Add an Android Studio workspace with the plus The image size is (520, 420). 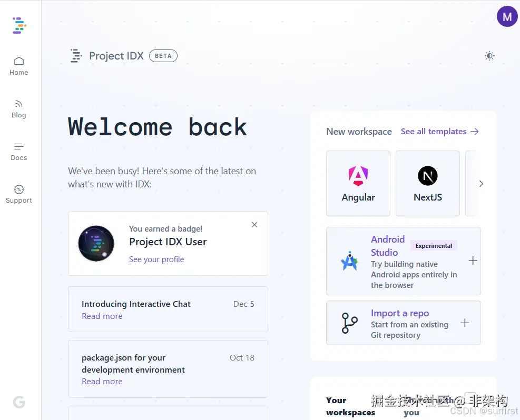click(473, 261)
